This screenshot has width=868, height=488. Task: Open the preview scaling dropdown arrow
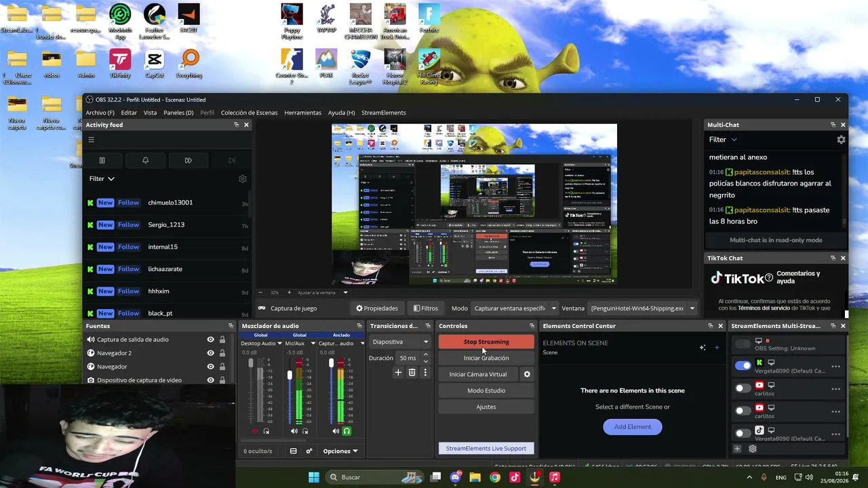[x=345, y=293]
